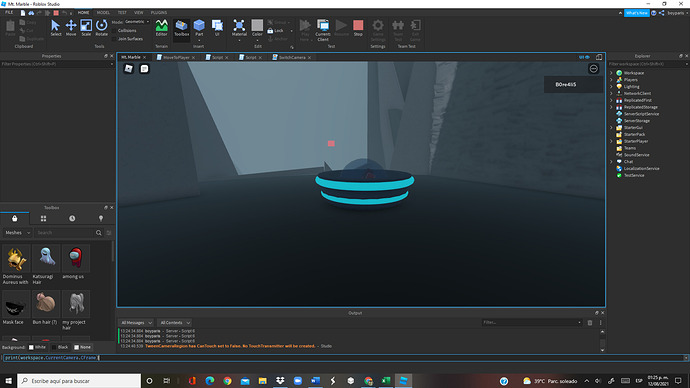
Task: Open the Roblox menu icon in viewport
Action: click(128, 69)
